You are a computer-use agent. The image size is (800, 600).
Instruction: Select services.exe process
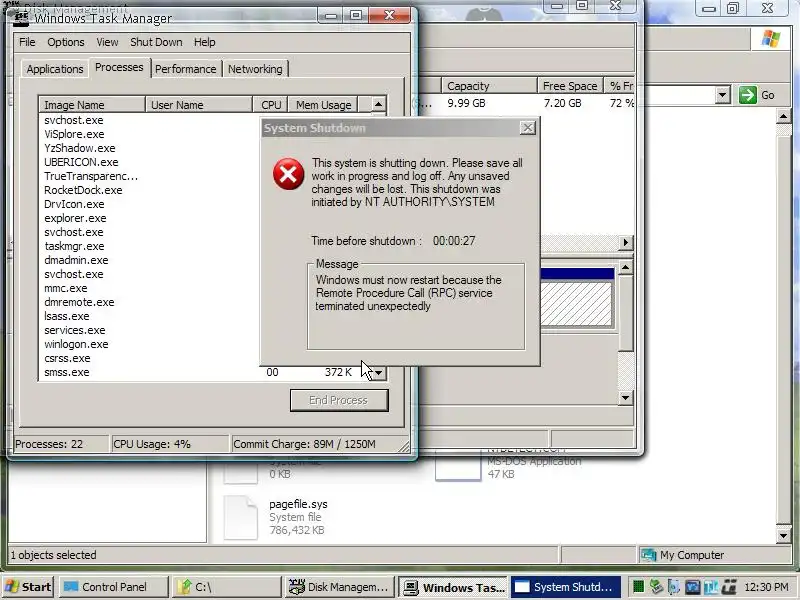(74, 330)
